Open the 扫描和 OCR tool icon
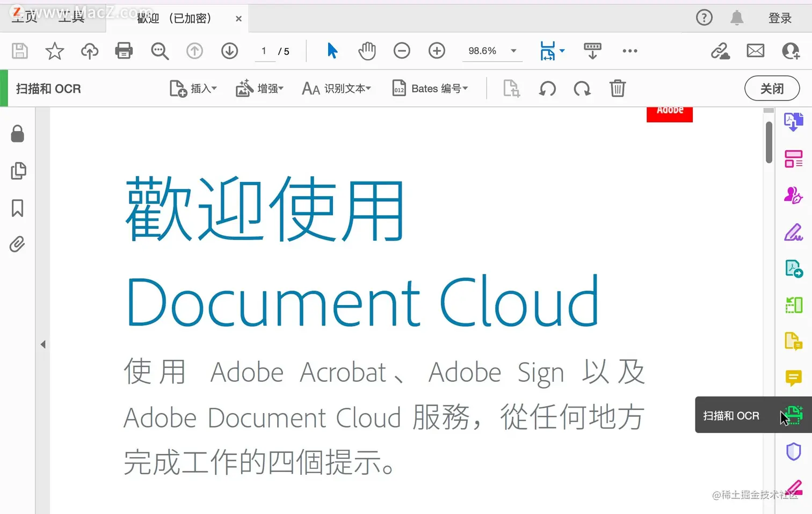Screen dimensions: 812x514 point(793,415)
